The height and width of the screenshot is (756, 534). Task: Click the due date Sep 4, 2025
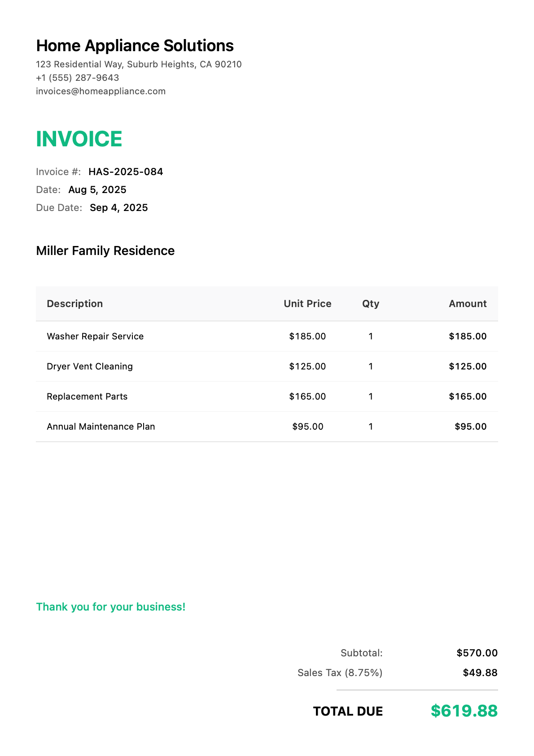pos(119,207)
